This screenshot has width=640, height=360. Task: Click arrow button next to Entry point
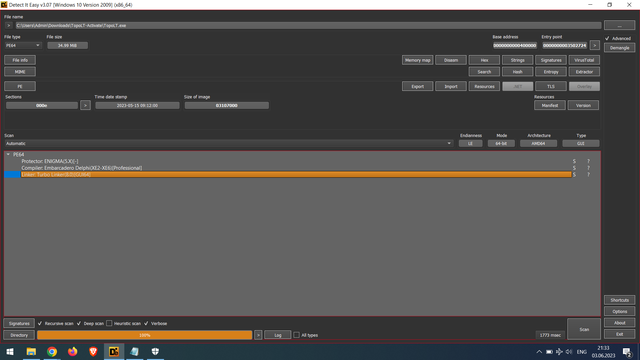click(595, 45)
